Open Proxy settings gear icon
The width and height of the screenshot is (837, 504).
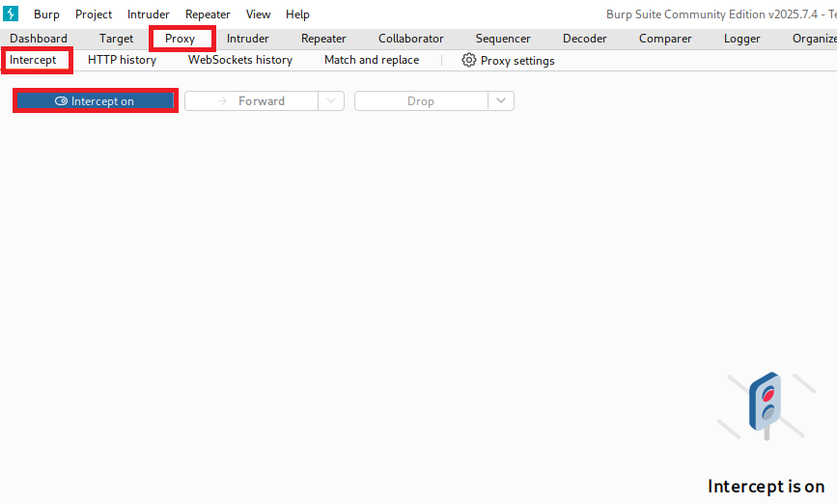[x=469, y=60]
